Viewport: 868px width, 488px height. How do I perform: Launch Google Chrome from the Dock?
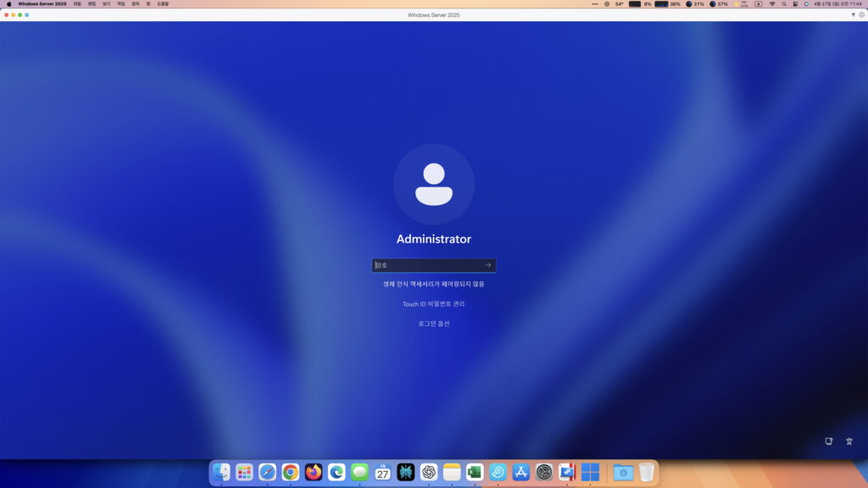point(290,472)
